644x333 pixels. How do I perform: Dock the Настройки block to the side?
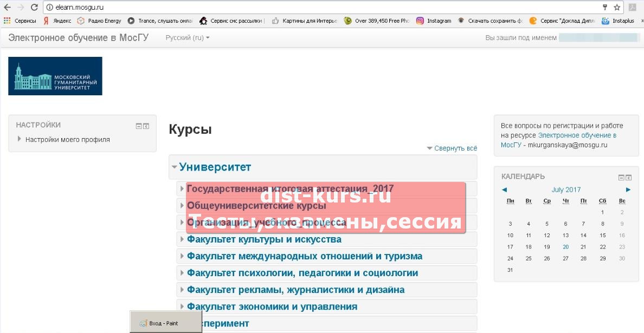tap(146, 126)
